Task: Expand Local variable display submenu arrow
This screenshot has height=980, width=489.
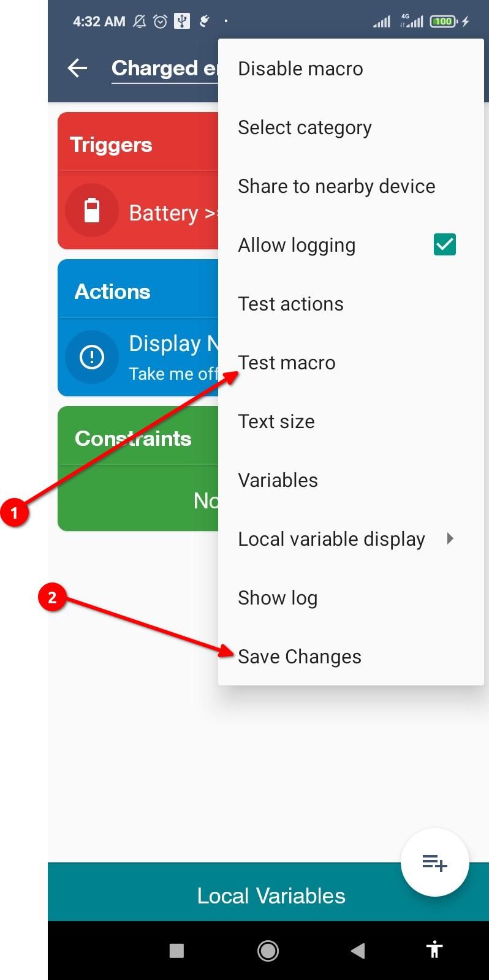Action: click(x=450, y=538)
